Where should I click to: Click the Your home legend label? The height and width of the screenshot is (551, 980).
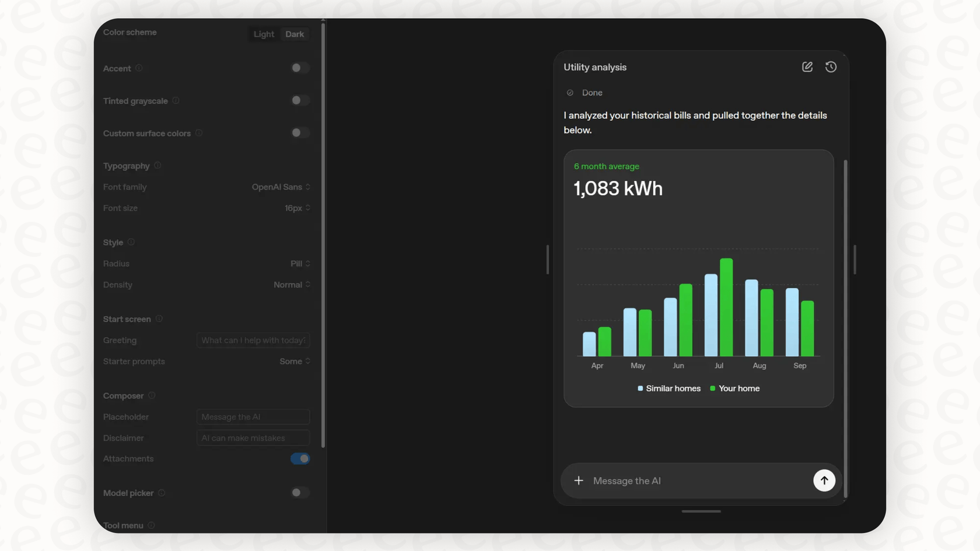[740, 388]
